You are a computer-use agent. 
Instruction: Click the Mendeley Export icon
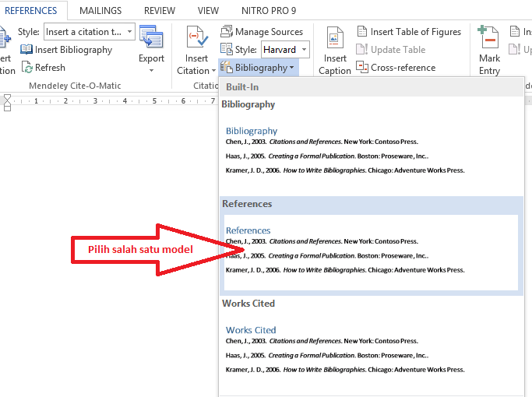tap(151, 39)
